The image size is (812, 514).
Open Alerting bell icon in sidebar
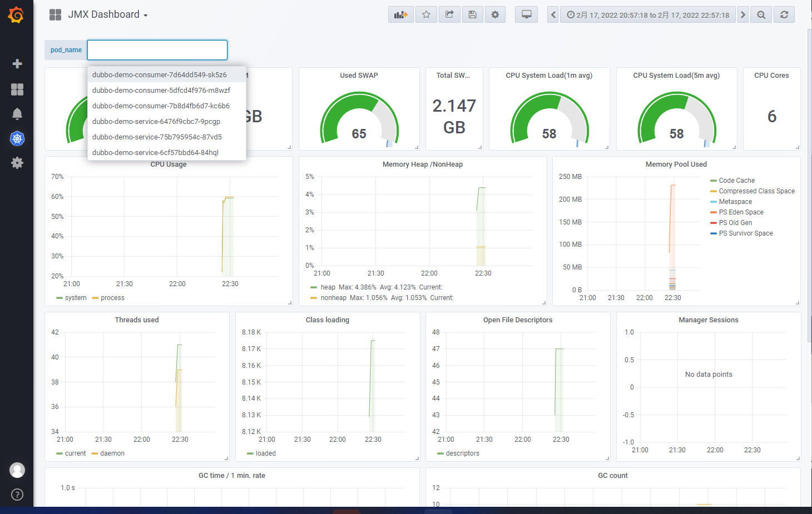(17, 114)
